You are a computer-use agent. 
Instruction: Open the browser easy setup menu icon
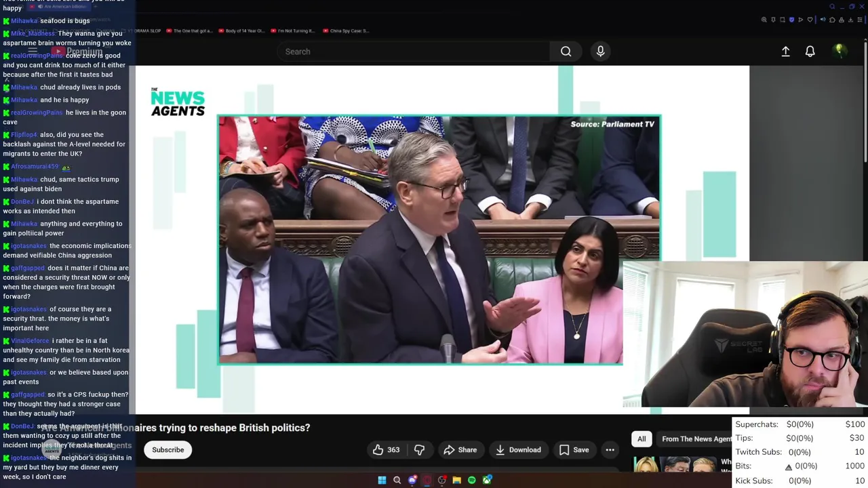pos(860,20)
